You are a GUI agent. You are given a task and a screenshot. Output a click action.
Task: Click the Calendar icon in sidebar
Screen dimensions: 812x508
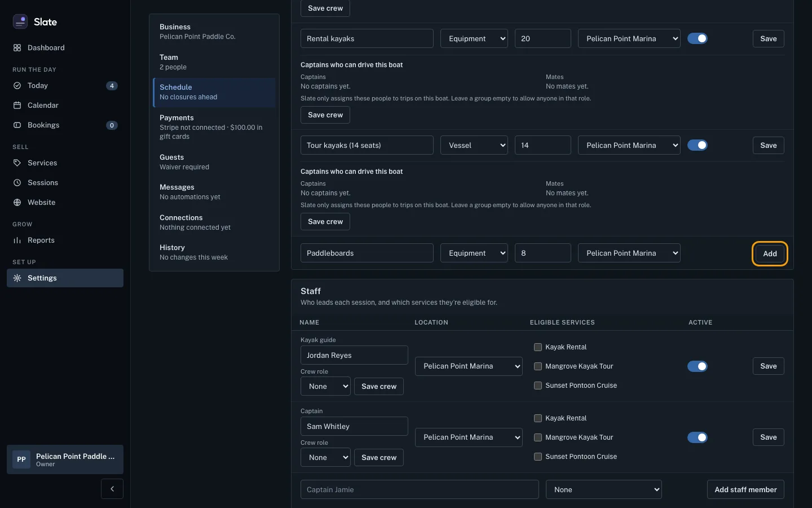coord(17,106)
